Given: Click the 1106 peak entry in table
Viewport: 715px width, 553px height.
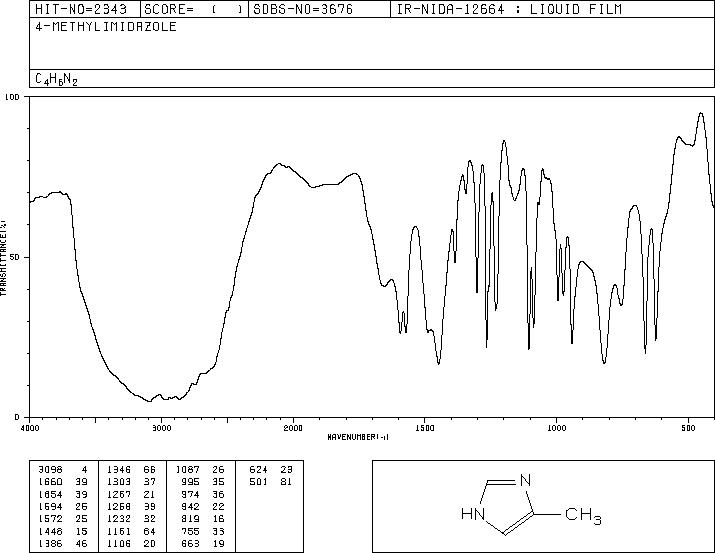Looking at the screenshot, I should click(x=131, y=543).
